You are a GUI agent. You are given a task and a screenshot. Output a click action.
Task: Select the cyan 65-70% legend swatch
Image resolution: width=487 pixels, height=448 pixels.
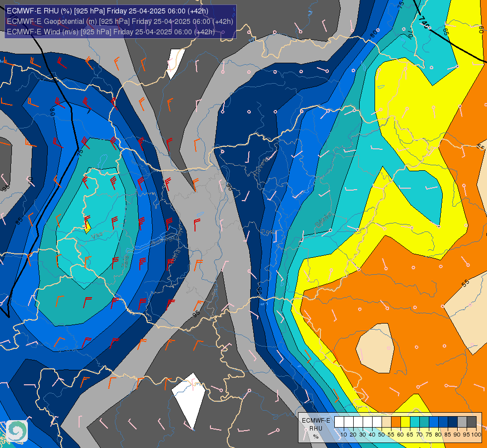(415, 422)
